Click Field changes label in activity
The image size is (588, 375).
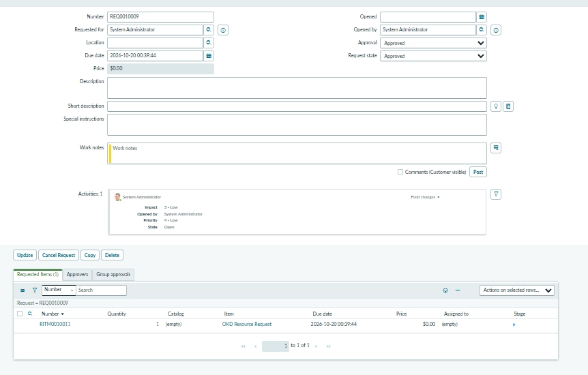[x=423, y=197]
